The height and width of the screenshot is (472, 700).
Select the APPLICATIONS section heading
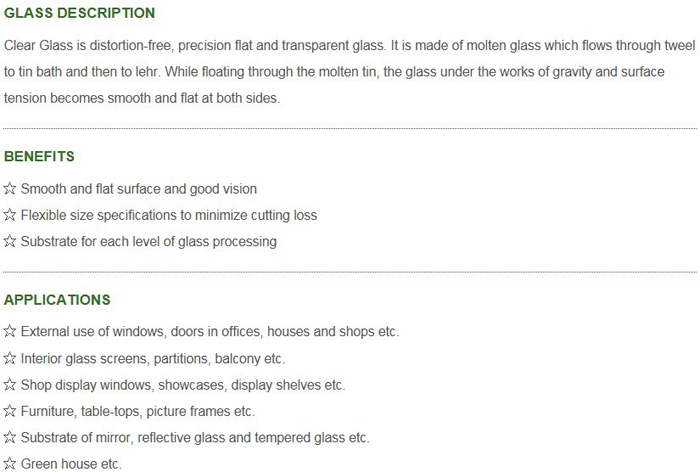point(57,300)
